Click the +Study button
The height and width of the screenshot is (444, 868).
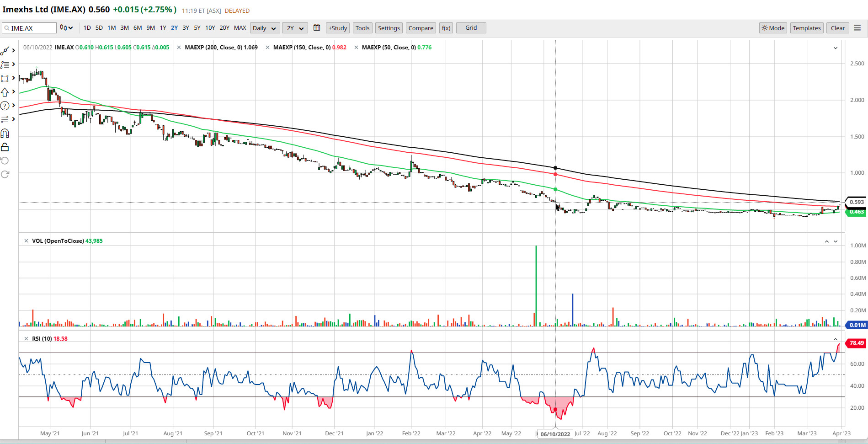(338, 28)
